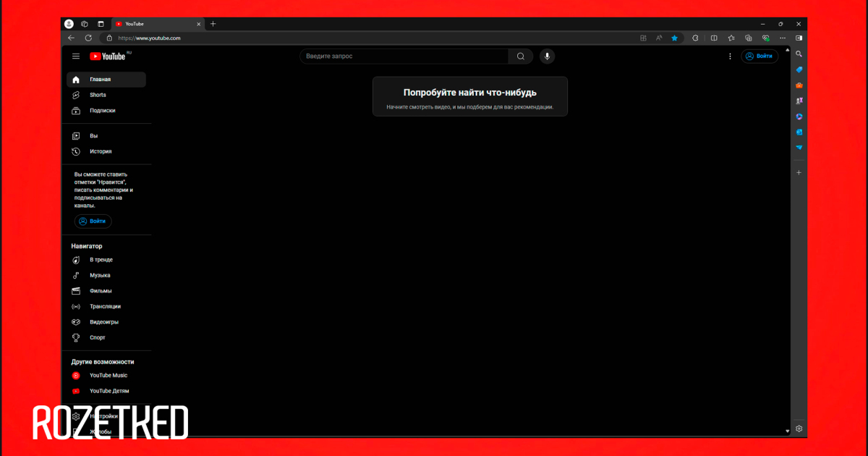Open site info lock icon
This screenshot has height=456, width=868.
pos(110,38)
